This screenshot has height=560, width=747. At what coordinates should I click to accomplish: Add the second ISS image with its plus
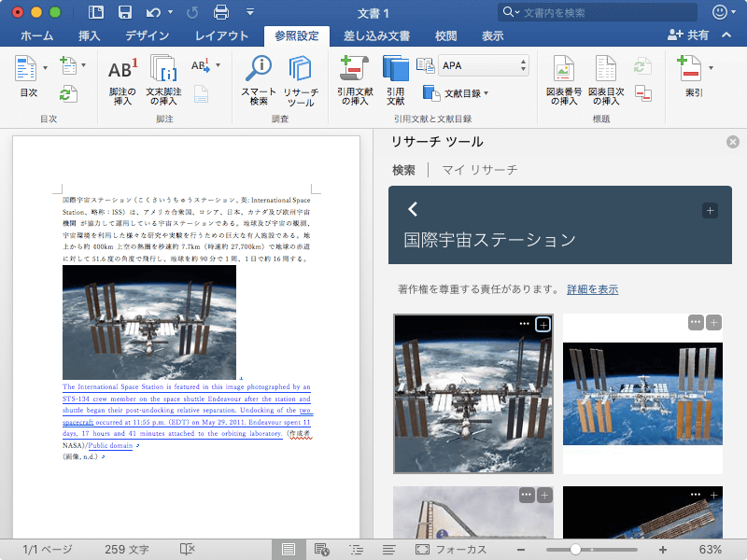click(713, 323)
